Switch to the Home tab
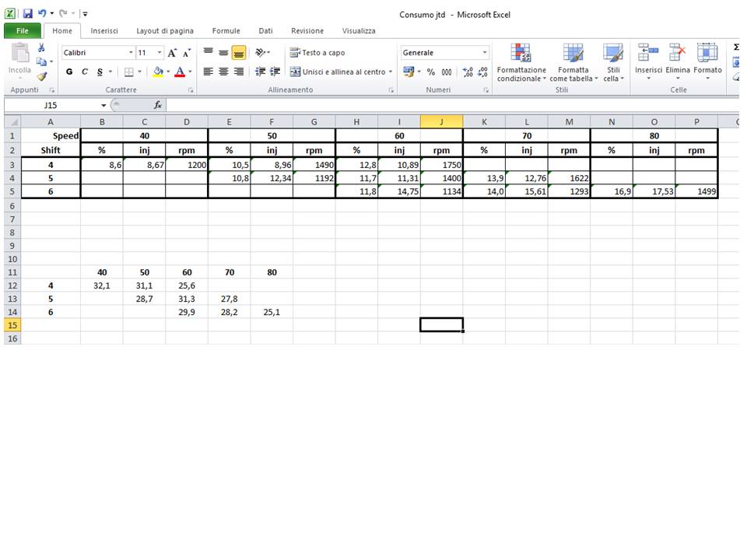Screen dimensions: 747x560 (x=62, y=30)
